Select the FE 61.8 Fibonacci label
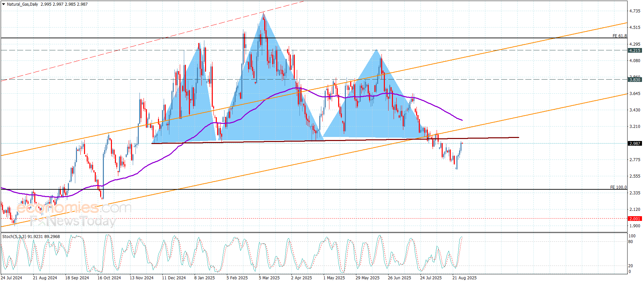The image size is (644, 282). point(619,36)
